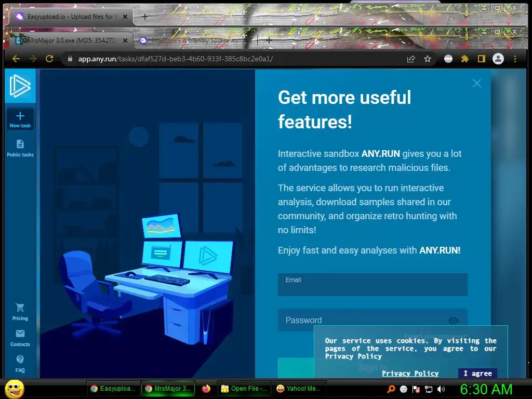This screenshot has height=399, width=532.
Task: Switch to the MrsMajor 3.0.exe tab
Action: tap(71, 41)
